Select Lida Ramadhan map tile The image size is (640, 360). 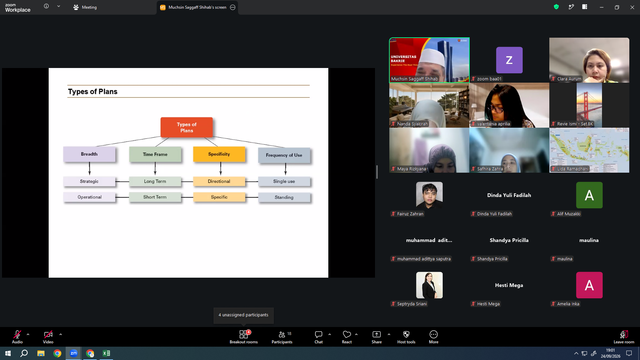[589, 150]
